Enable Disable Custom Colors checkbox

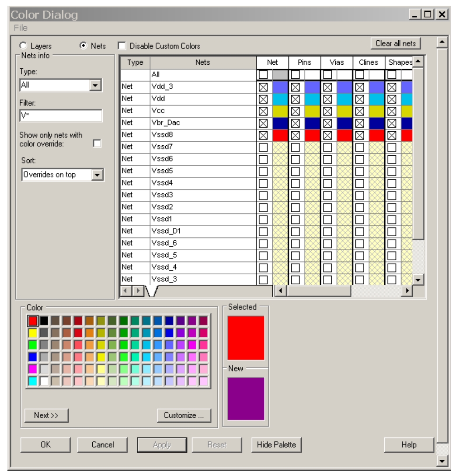[122, 46]
